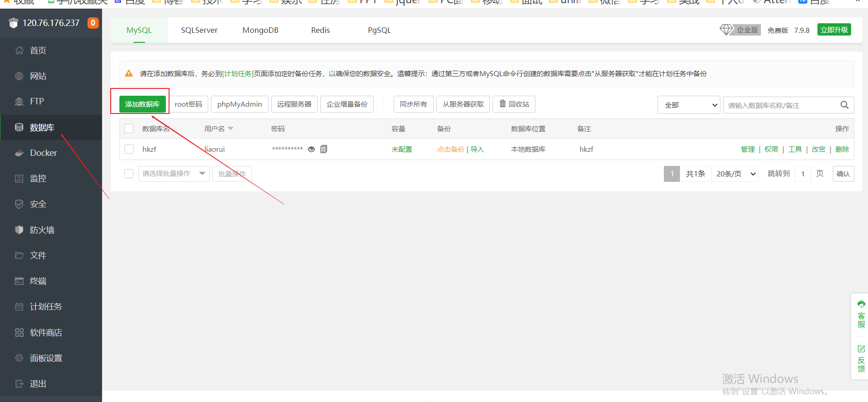
Task: Open the 回收站 recycle bin
Action: click(514, 104)
